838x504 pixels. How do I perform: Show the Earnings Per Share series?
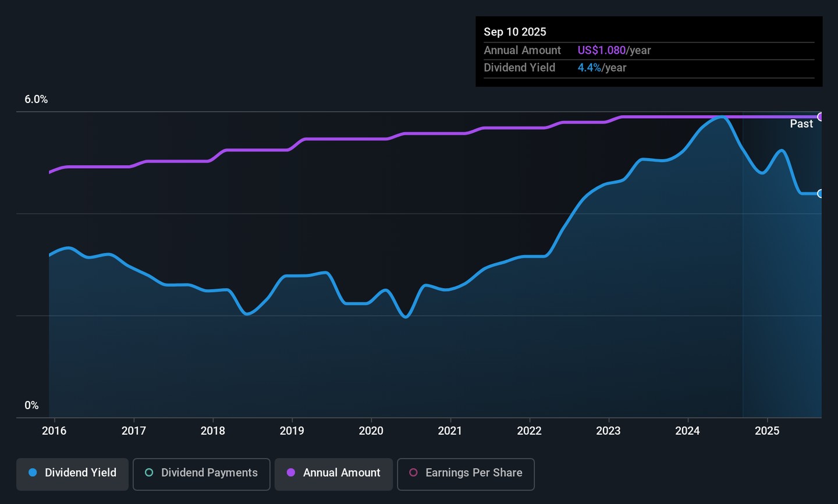coord(466,473)
